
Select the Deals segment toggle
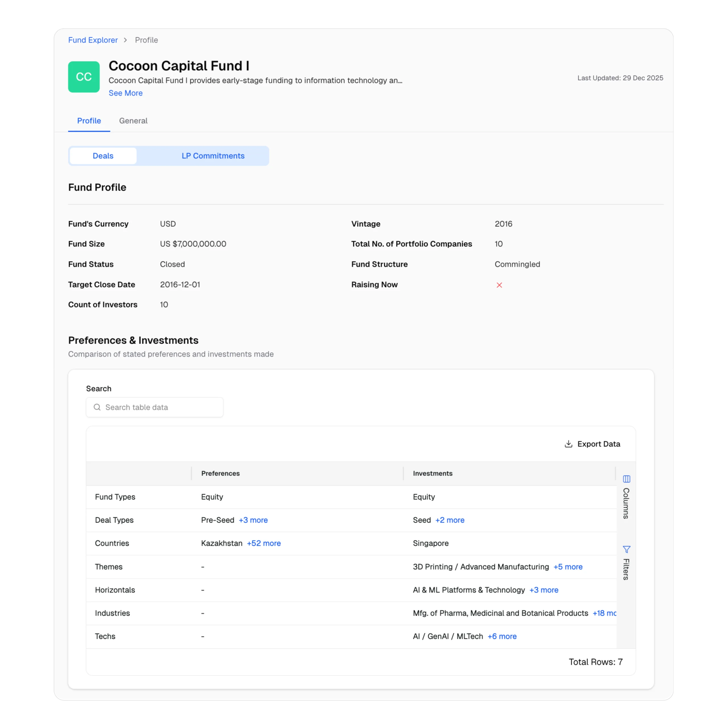[102, 156]
